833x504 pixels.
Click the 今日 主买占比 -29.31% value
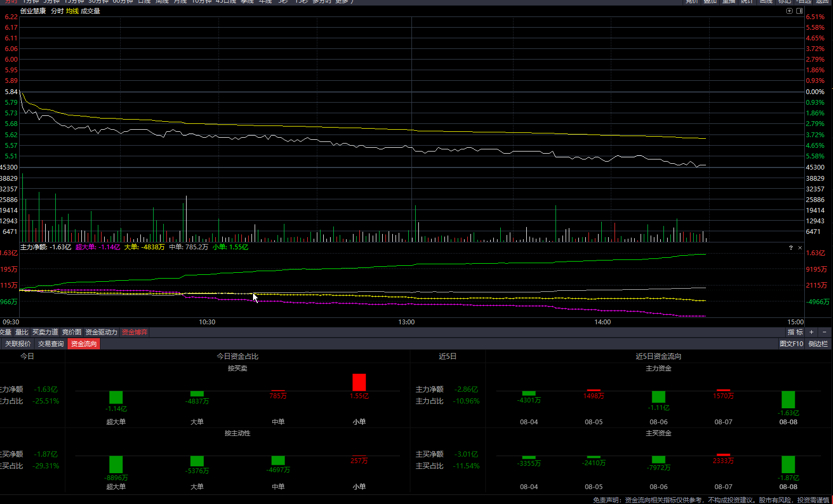(46, 466)
